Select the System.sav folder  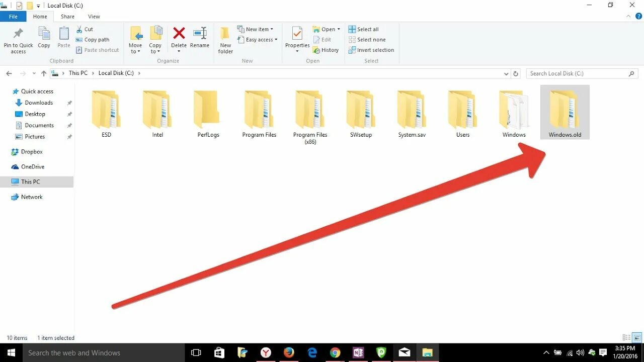[x=412, y=113]
